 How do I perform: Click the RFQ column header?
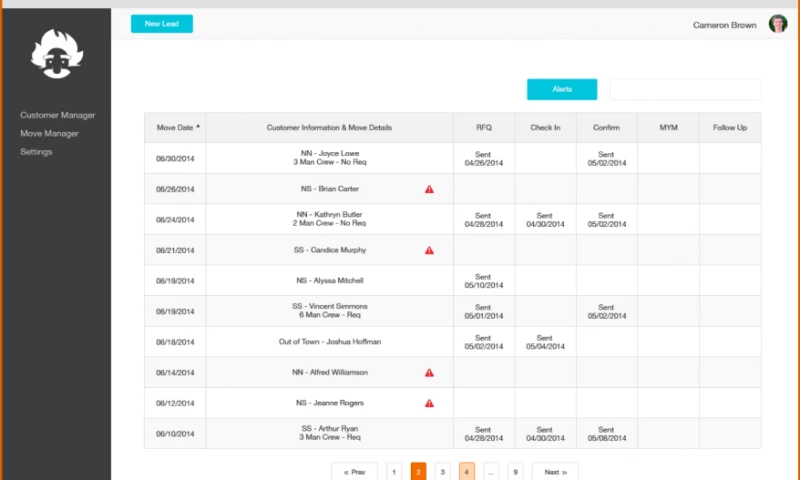tap(484, 128)
